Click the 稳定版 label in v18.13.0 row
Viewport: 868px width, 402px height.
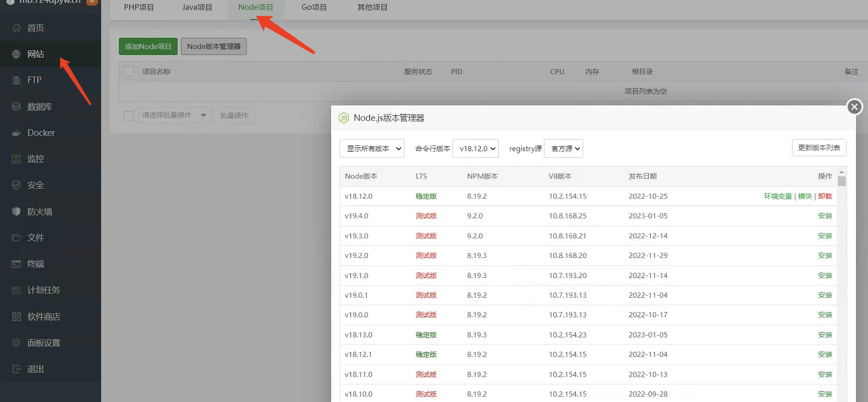[x=426, y=335]
